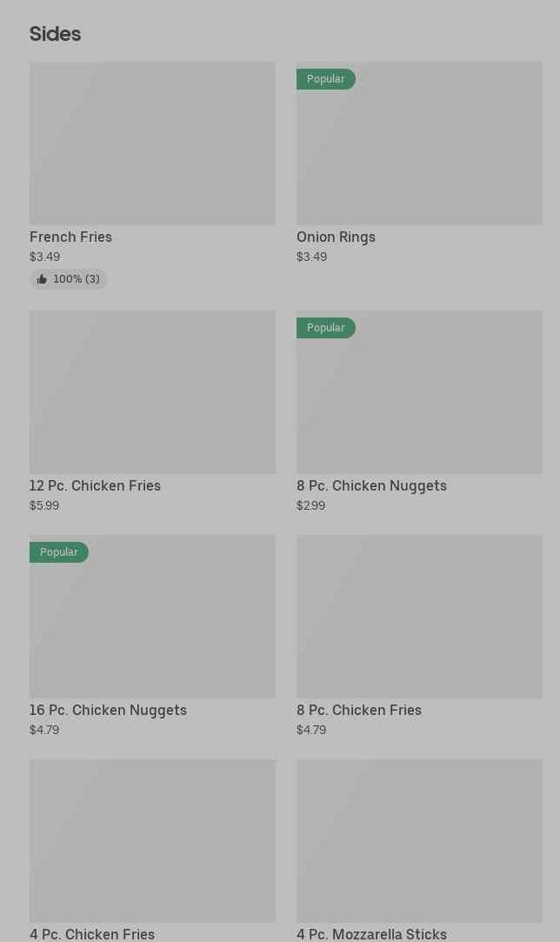Select the 16 Pc. Chicken Nuggets title
The image size is (560, 942).
pyautogui.click(x=108, y=711)
